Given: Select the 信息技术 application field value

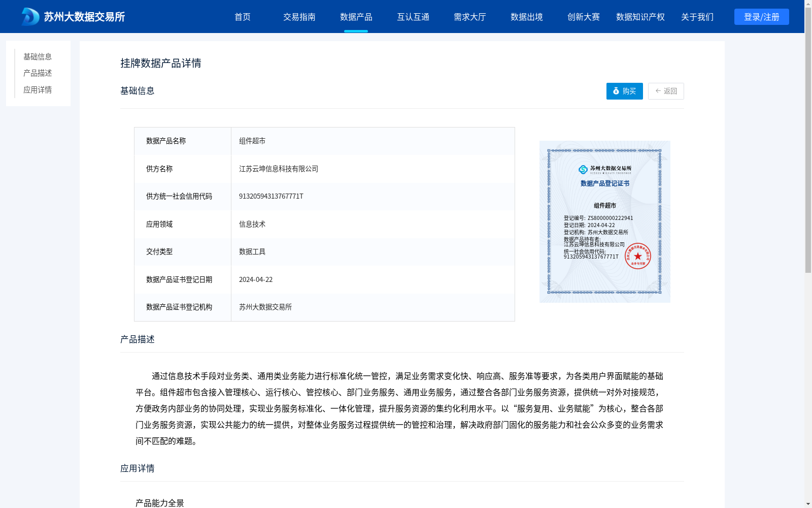Looking at the screenshot, I should pos(252,224).
